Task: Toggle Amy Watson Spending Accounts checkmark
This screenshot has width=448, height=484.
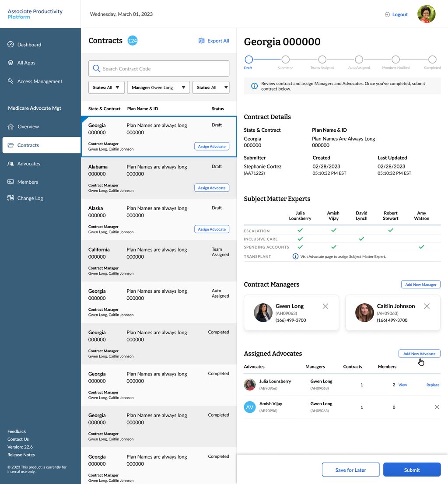Action: [421, 247]
